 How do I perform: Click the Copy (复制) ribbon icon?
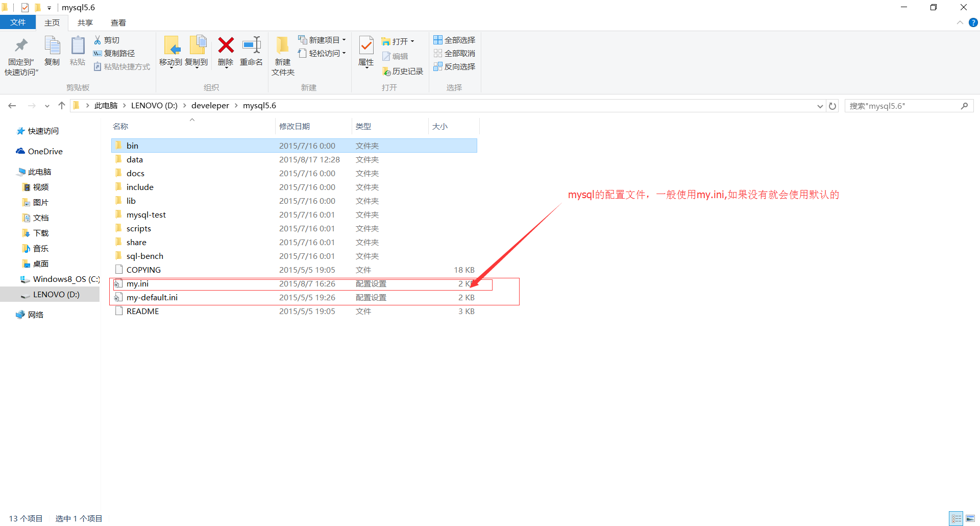tap(52, 45)
